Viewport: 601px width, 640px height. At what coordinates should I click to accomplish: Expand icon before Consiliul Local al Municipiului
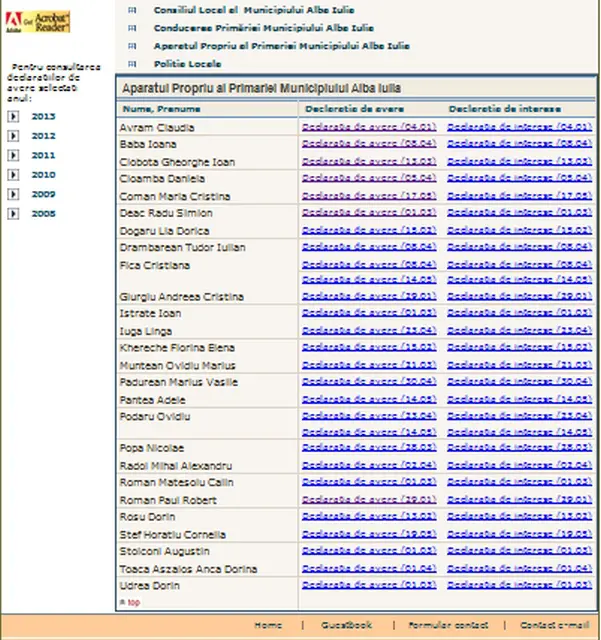click(132, 10)
